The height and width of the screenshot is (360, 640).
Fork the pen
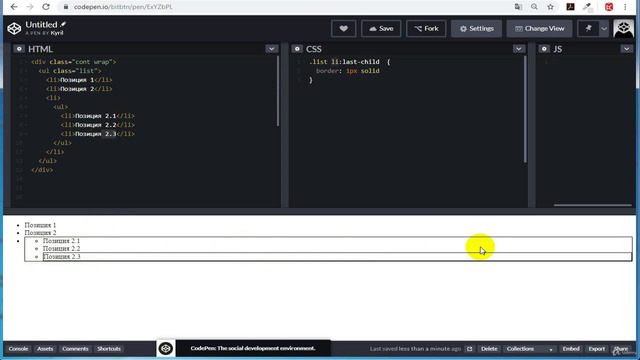(x=426, y=29)
